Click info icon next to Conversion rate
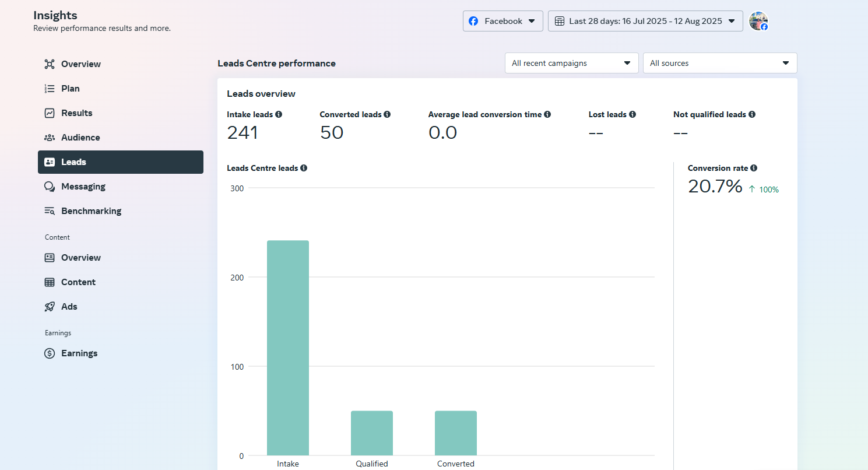The height and width of the screenshot is (470, 868). [754, 168]
